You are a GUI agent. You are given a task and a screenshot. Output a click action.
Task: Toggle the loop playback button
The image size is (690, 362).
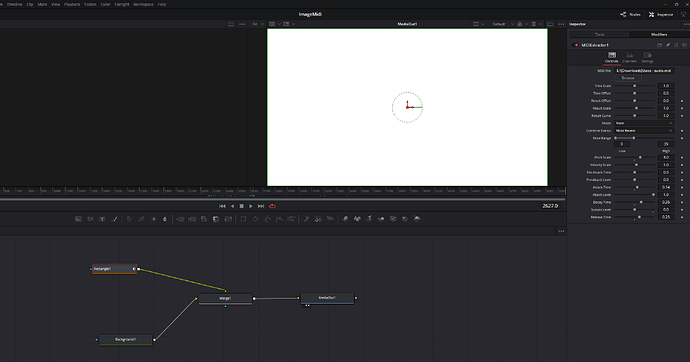272,206
